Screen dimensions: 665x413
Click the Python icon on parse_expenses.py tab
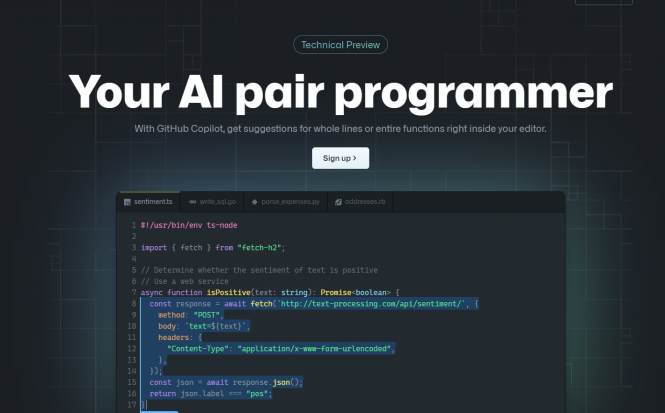[x=254, y=202]
